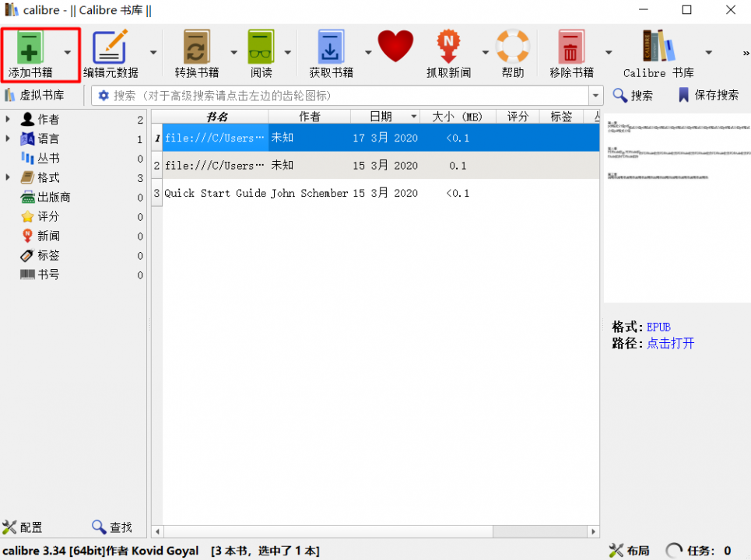Open the 虚拟书库 virtual library button
The image size is (751, 560).
pyautogui.click(x=34, y=95)
